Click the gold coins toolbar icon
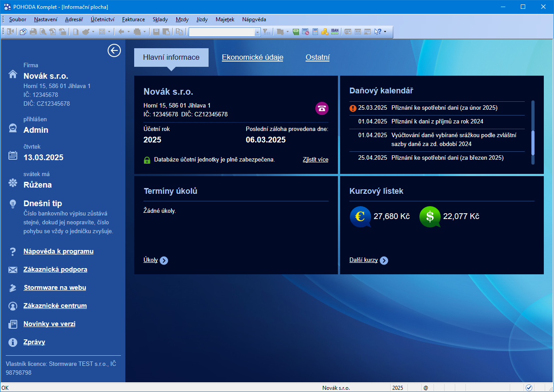The image size is (554, 392). (325, 32)
